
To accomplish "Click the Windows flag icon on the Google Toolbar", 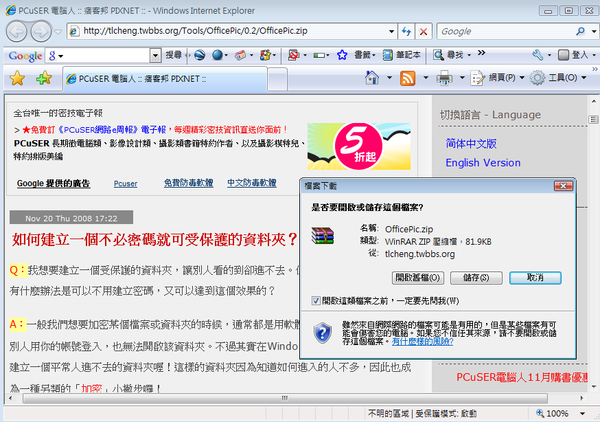I will point(265,55).
